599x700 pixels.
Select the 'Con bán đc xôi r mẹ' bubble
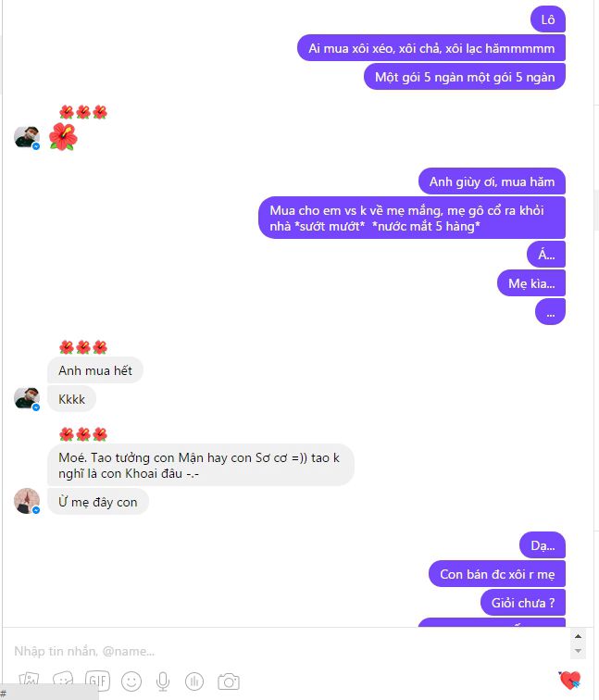pyautogui.click(x=497, y=574)
